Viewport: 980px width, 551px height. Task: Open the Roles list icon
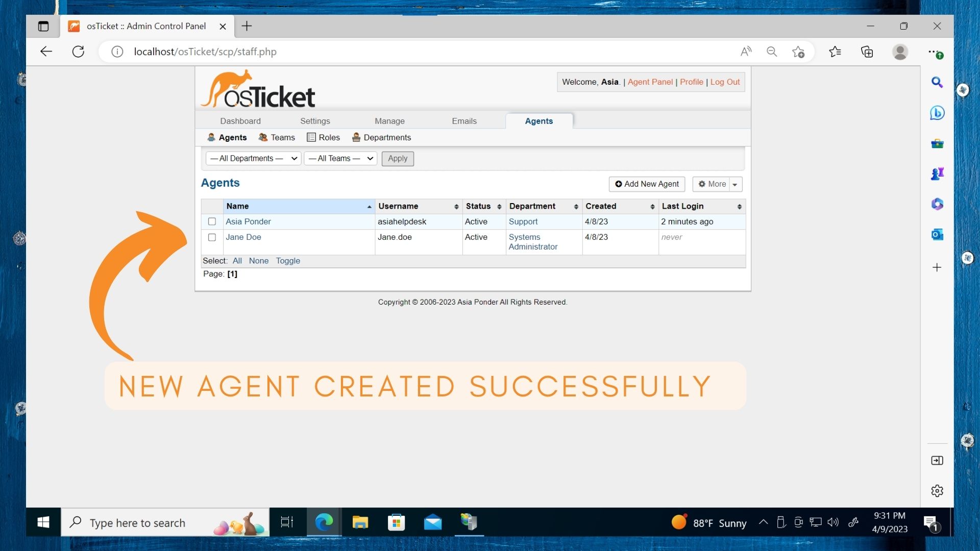(x=311, y=137)
